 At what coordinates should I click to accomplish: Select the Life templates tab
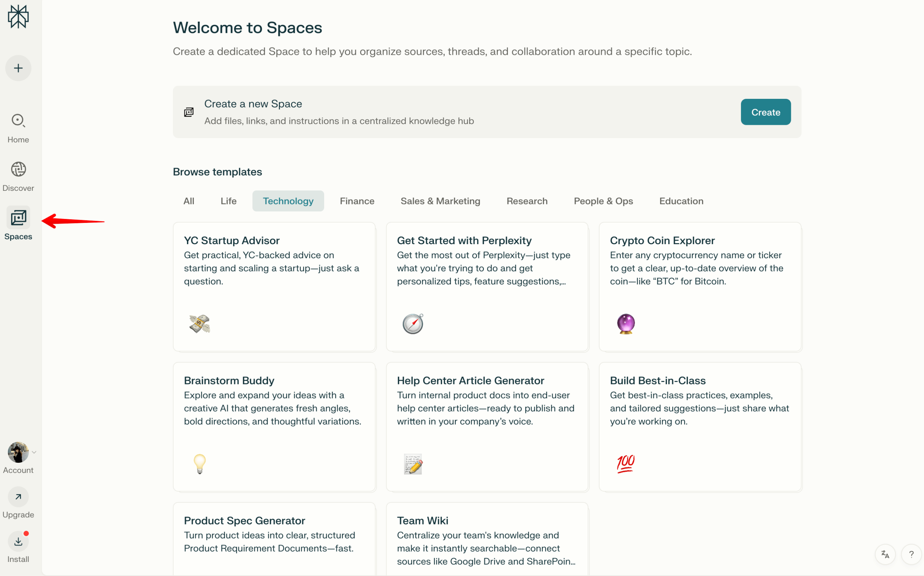(x=228, y=201)
